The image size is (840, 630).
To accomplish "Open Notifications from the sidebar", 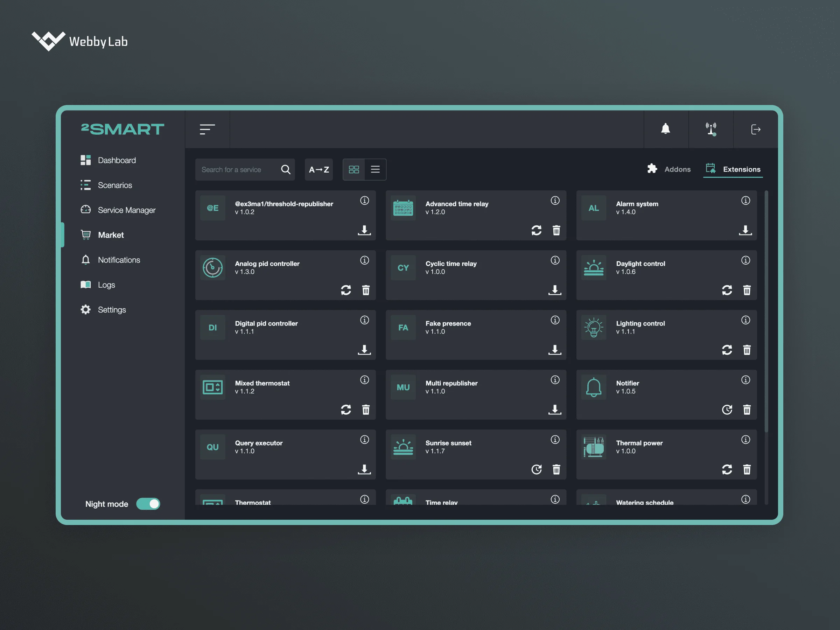I will 119,260.
